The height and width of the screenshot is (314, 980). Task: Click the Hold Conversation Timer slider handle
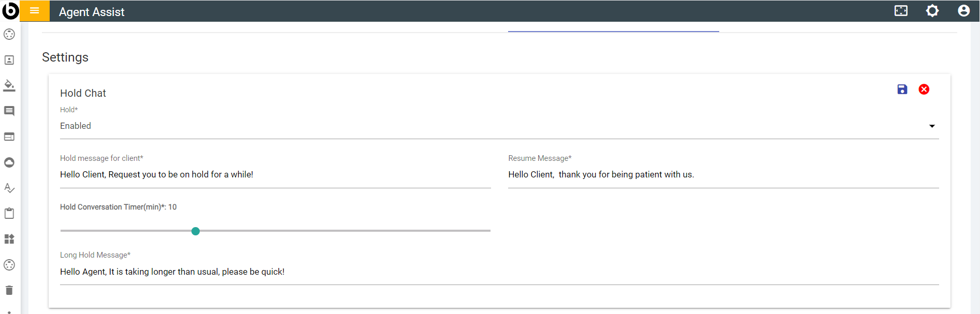(196, 231)
